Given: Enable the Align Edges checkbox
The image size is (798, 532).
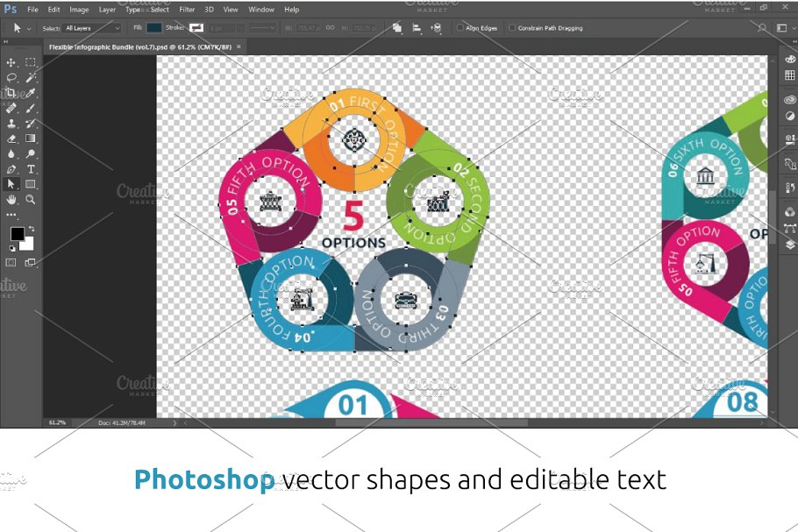Looking at the screenshot, I should tap(460, 27).
